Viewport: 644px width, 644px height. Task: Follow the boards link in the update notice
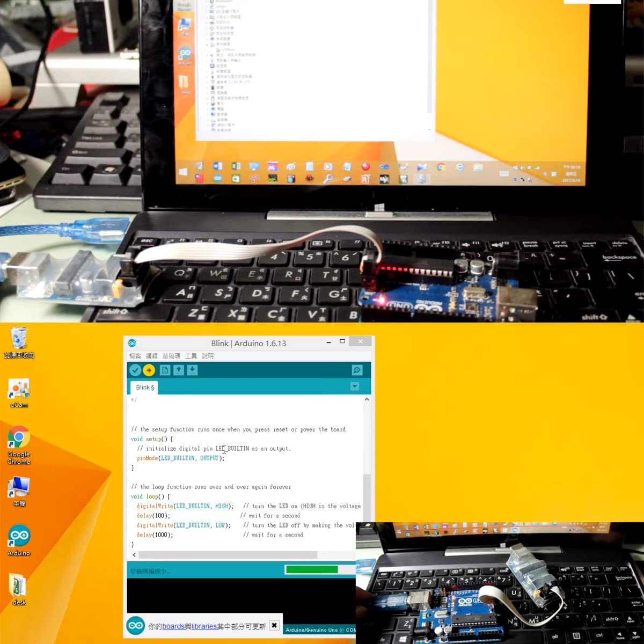point(173,626)
